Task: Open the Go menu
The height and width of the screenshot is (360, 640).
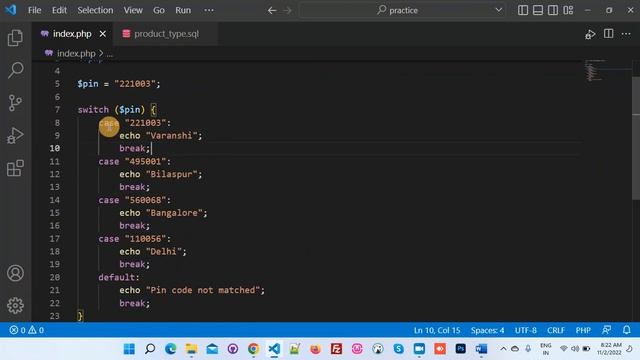Action: [159, 10]
